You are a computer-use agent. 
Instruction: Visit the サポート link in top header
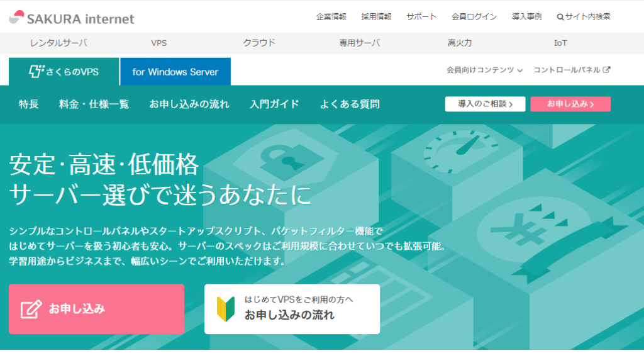(421, 17)
